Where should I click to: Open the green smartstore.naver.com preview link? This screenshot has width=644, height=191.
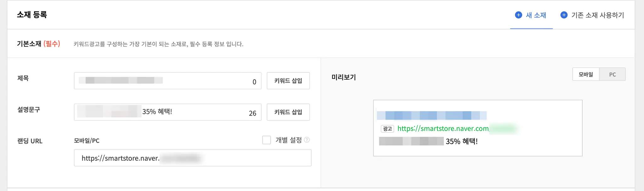pos(443,128)
